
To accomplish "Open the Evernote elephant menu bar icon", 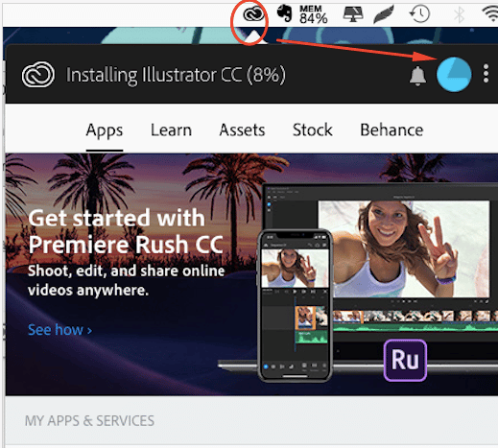I will tap(284, 13).
